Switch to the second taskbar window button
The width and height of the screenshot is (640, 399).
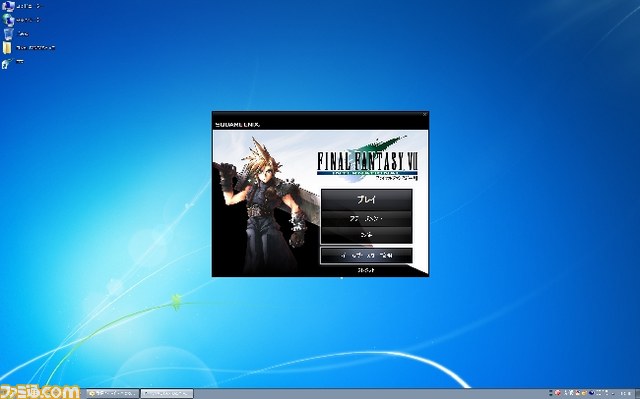(x=167, y=393)
